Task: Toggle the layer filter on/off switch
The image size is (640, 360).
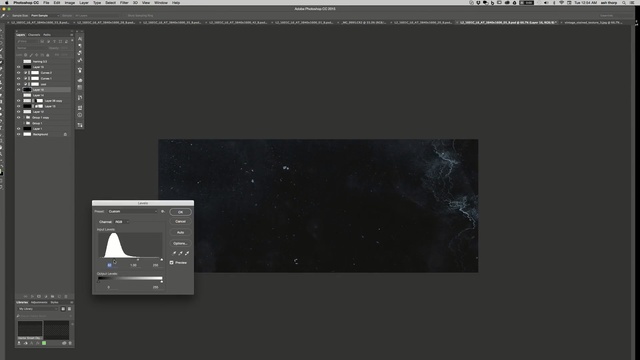Action: click(x=72, y=41)
